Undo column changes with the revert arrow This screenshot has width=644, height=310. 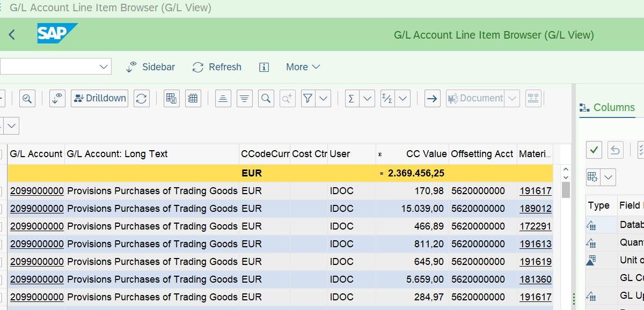(x=615, y=150)
